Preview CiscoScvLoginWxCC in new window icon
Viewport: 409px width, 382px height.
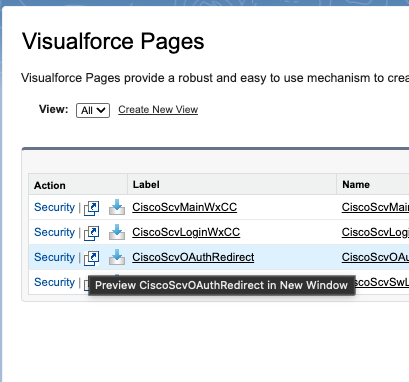(92, 233)
